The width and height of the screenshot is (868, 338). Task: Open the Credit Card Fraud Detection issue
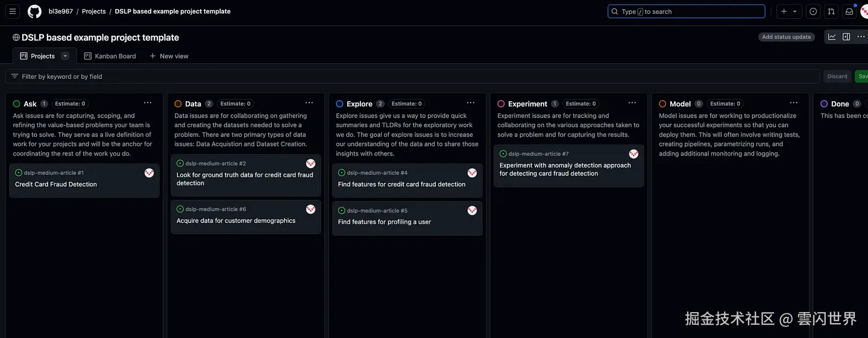point(56,184)
